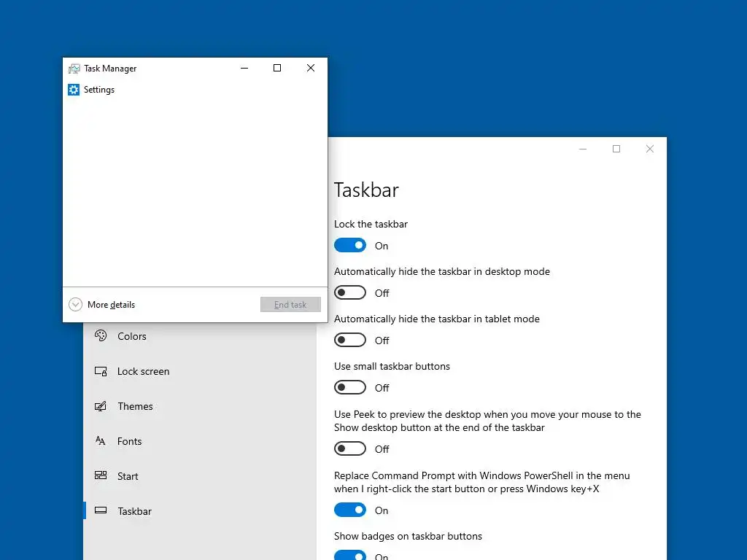Click the 'Show badges on taskbar buttons' label

point(409,536)
